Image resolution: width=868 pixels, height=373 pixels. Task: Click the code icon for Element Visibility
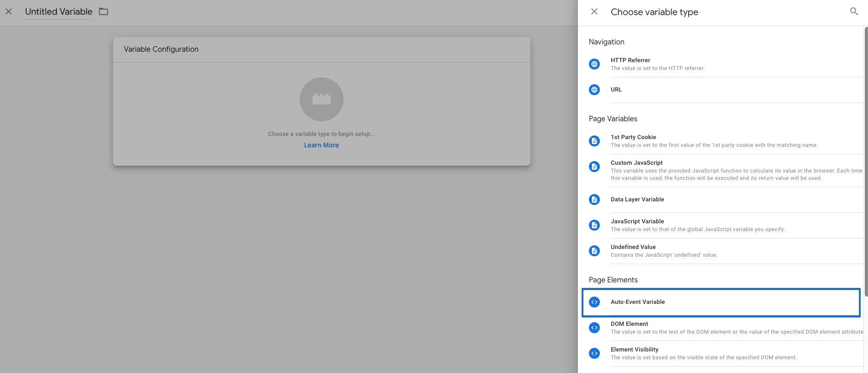pos(594,353)
